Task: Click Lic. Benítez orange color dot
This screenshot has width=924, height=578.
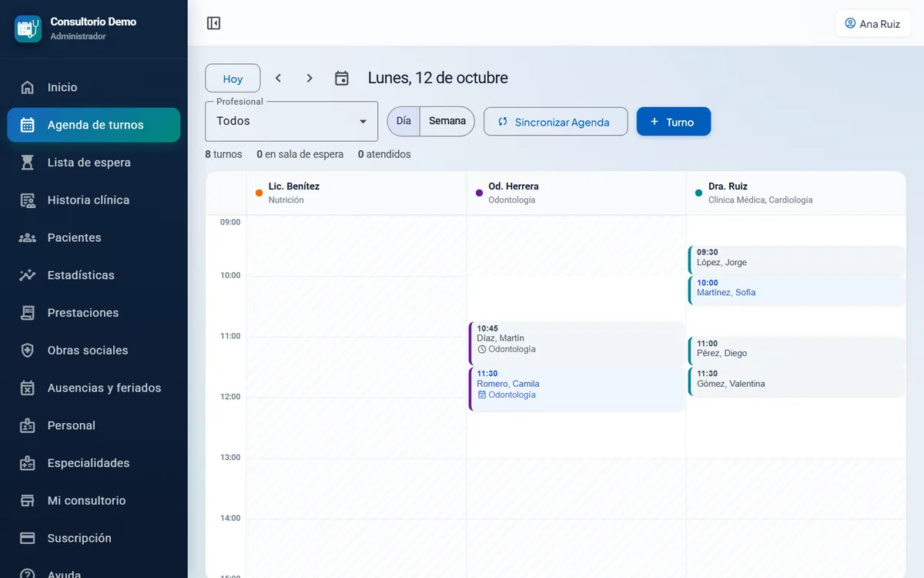Action: (x=259, y=193)
